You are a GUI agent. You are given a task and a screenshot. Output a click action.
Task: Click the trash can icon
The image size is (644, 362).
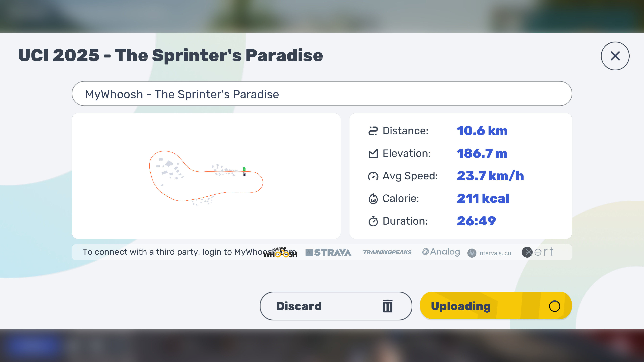coord(388,306)
